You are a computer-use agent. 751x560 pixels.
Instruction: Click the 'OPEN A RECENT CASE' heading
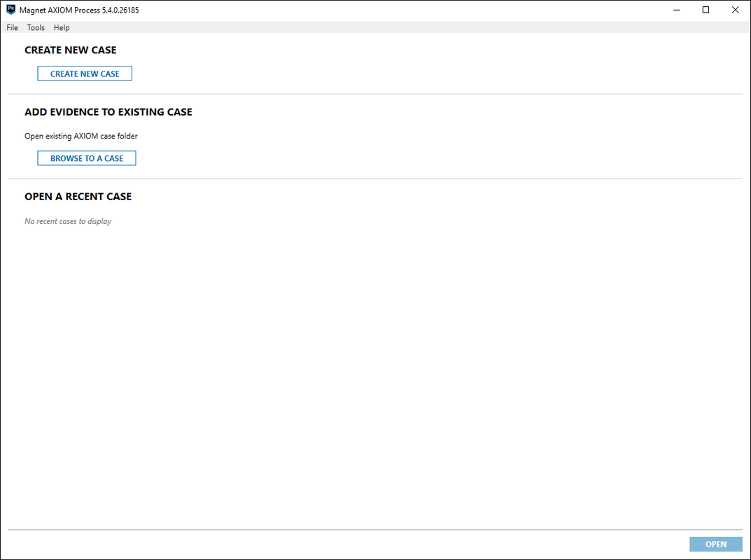click(x=78, y=197)
